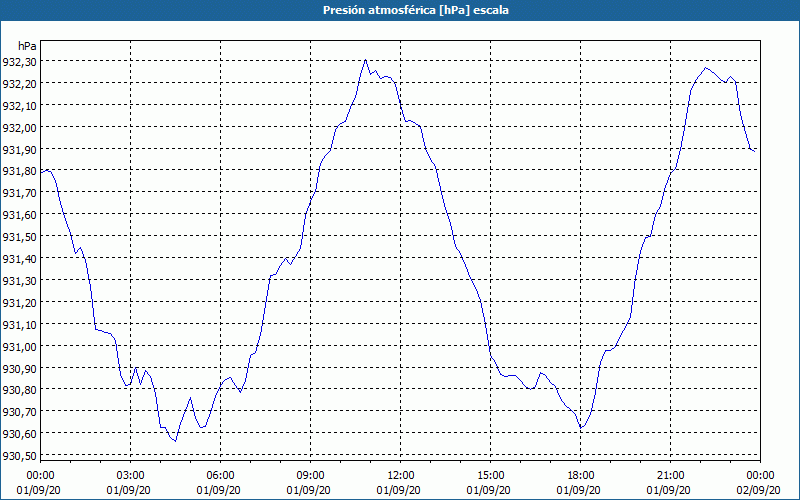Click the 931,90 y-axis value
This screenshot has width=800, height=500.
20,149
